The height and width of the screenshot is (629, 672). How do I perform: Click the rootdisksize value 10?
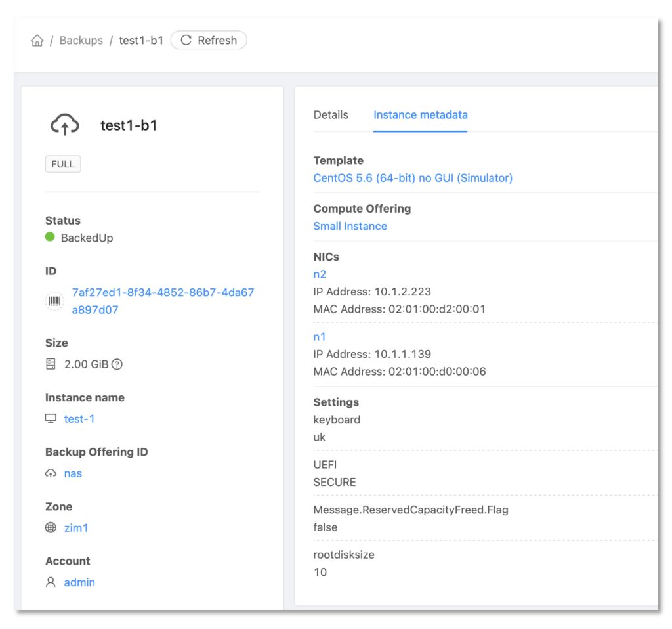click(320, 572)
